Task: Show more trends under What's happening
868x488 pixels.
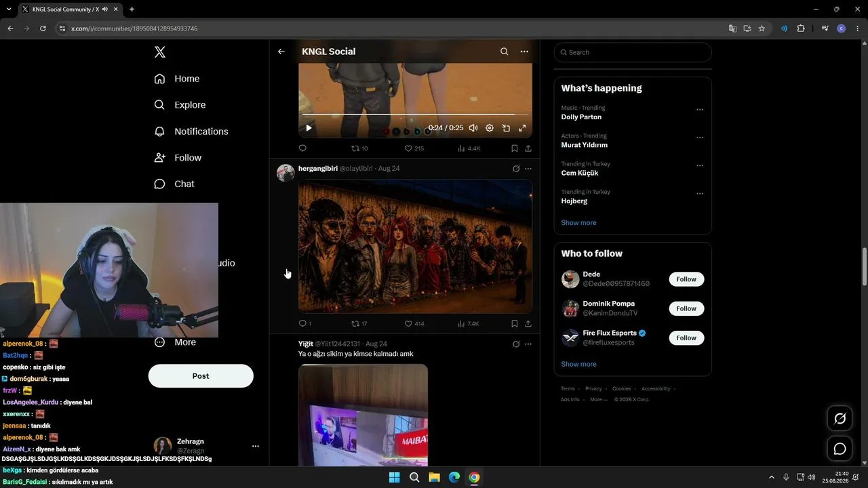Action: click(578, 223)
